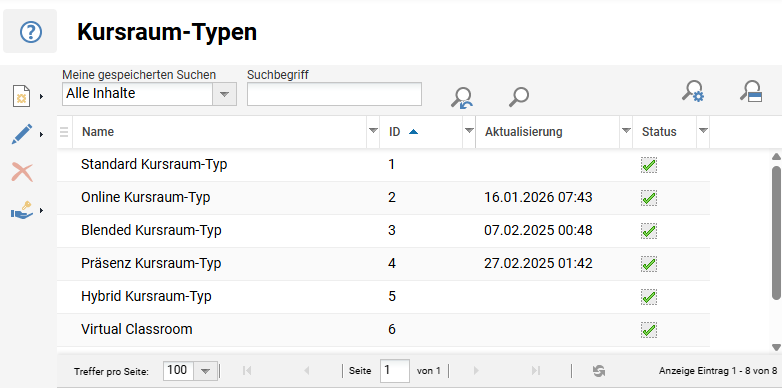
Task: Expand arrow next to permissions hand icon
Action: click(41, 211)
